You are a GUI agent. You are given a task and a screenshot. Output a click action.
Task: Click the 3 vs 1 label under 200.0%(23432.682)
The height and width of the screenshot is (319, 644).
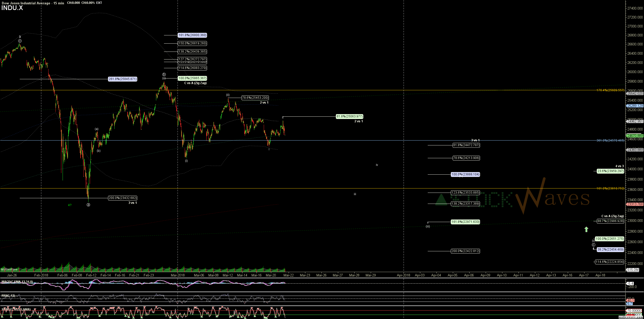(x=133, y=203)
